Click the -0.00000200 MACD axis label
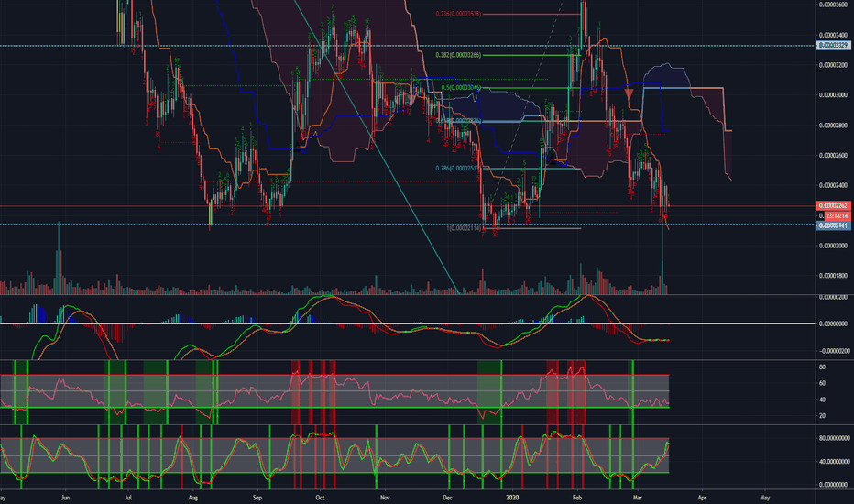The image size is (854, 504). coord(833,351)
